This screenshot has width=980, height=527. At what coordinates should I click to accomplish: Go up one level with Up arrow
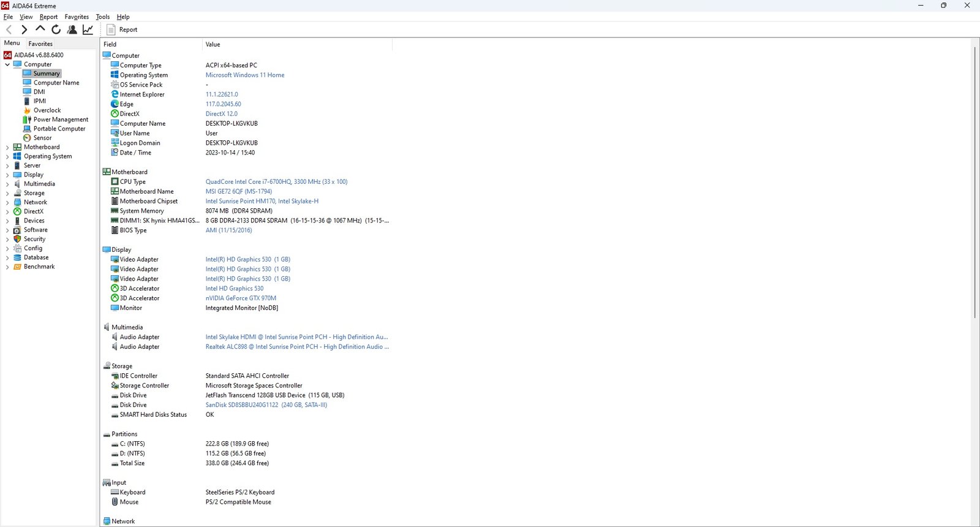40,29
